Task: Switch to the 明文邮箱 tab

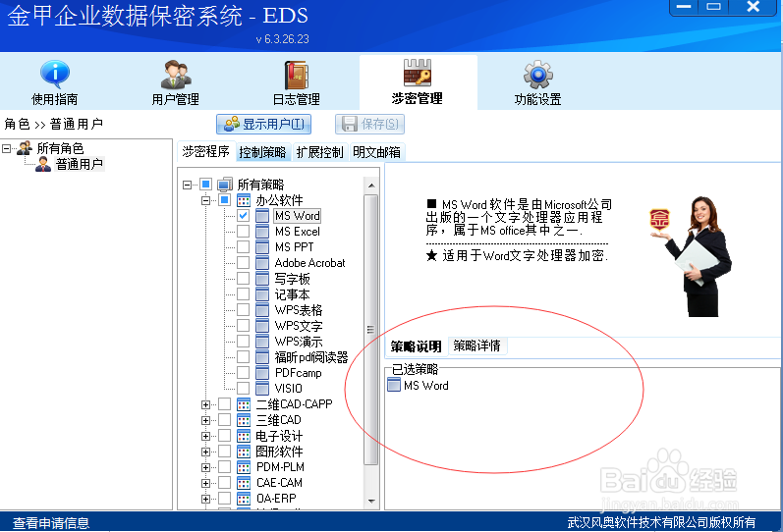Action: [376, 152]
